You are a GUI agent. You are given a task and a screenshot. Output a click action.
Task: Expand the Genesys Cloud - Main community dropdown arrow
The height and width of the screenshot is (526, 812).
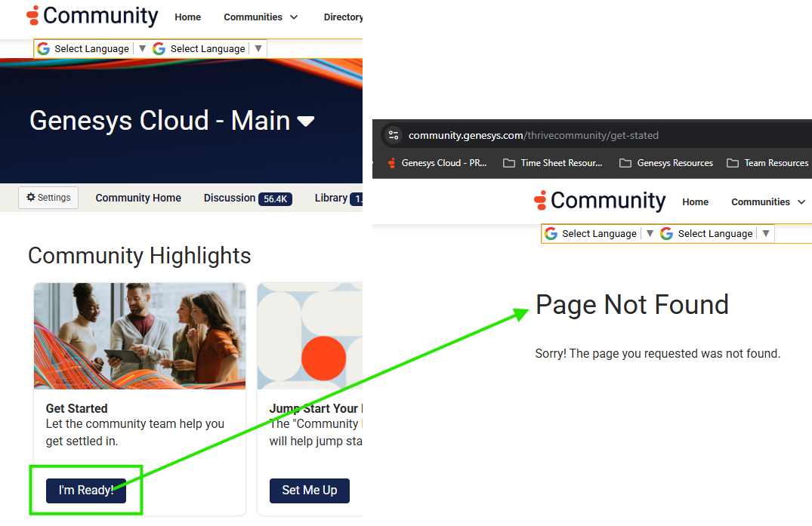click(305, 122)
